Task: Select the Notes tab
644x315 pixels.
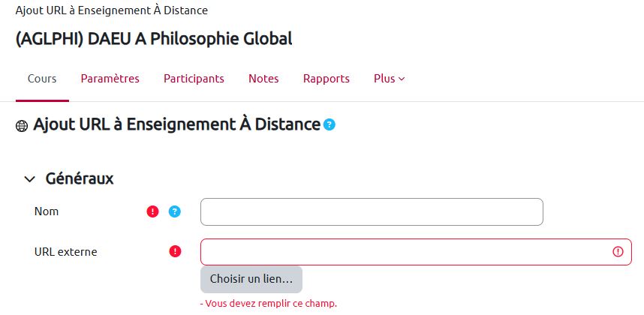Action: pyautogui.click(x=263, y=79)
